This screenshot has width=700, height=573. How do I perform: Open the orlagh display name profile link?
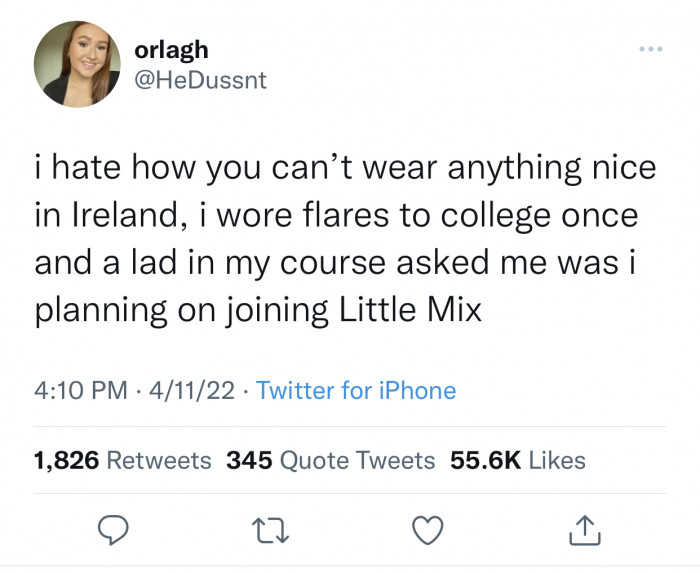coord(171,50)
